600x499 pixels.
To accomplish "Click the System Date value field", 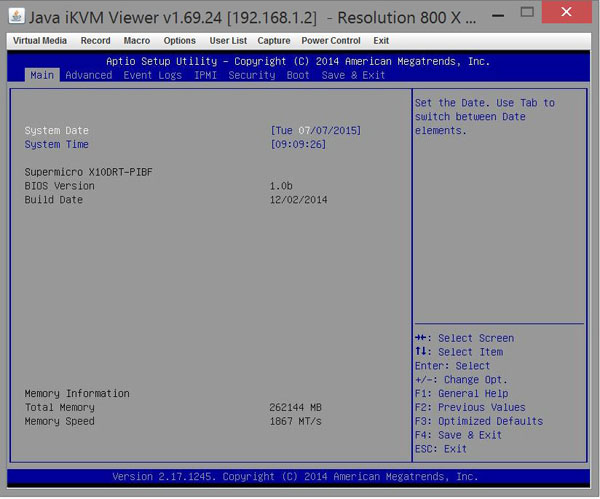I will (315, 131).
